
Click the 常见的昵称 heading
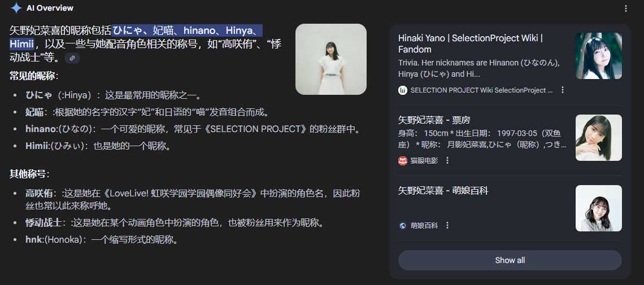pyautogui.click(x=34, y=76)
